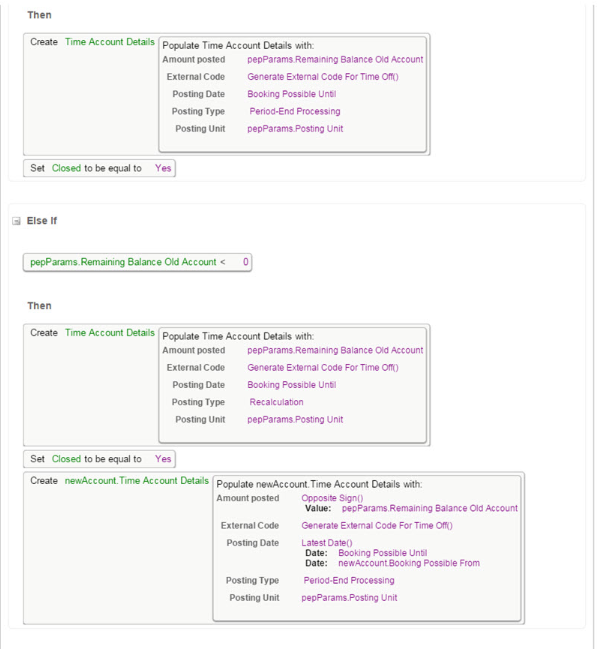The height and width of the screenshot is (652, 597).
Task: Click the Yes value in first Set rule
Action: tap(163, 168)
